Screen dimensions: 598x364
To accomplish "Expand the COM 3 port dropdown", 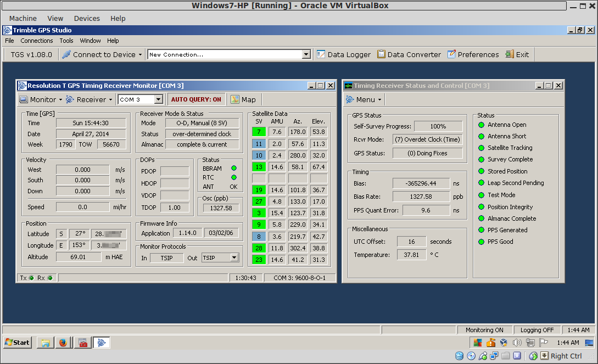I will tap(158, 99).
